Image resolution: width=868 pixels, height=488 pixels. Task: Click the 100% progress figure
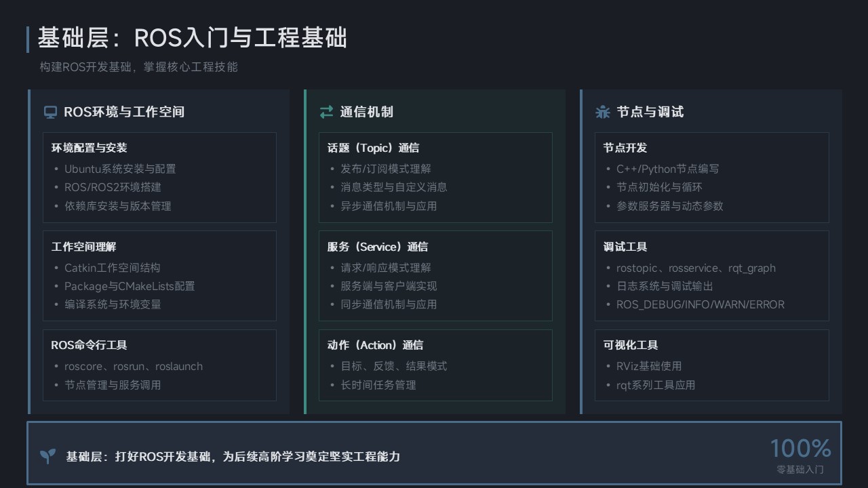[x=800, y=448]
